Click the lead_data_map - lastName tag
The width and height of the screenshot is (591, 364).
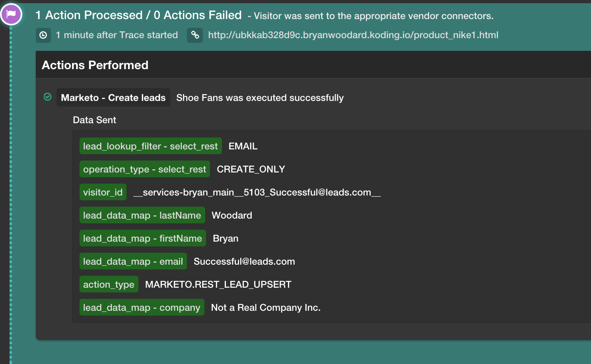(142, 215)
